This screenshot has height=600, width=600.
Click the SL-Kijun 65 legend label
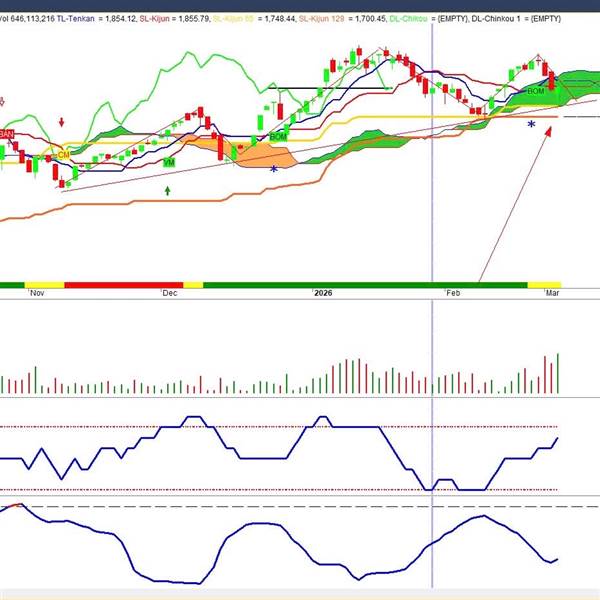(233, 18)
